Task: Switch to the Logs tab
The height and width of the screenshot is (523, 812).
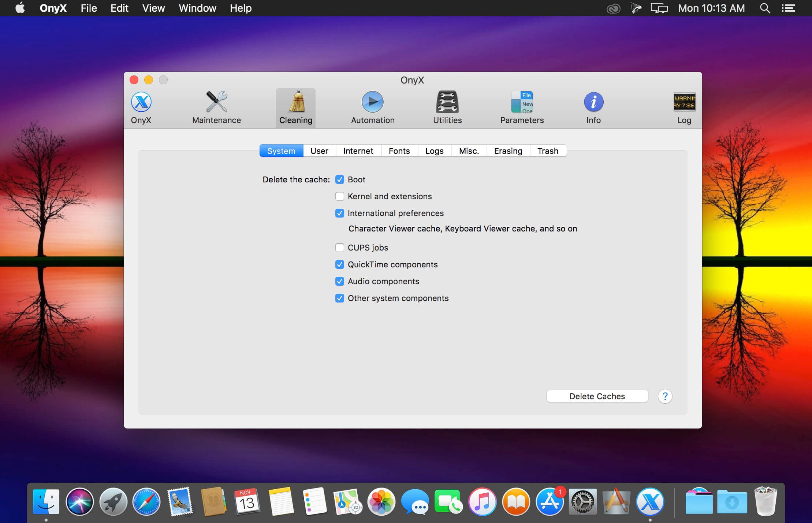Action: coord(435,151)
